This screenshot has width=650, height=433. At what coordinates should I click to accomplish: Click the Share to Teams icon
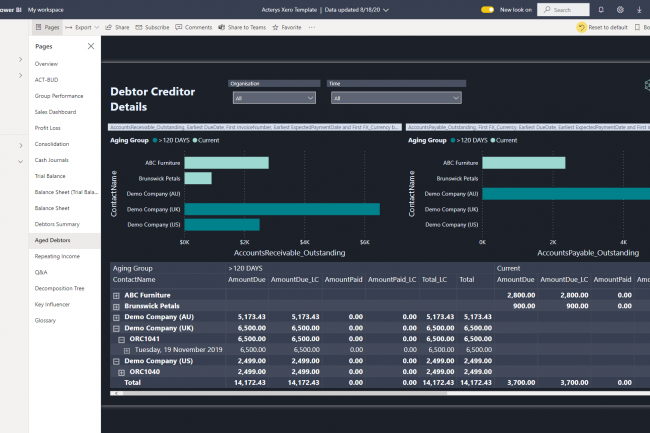coord(222,27)
